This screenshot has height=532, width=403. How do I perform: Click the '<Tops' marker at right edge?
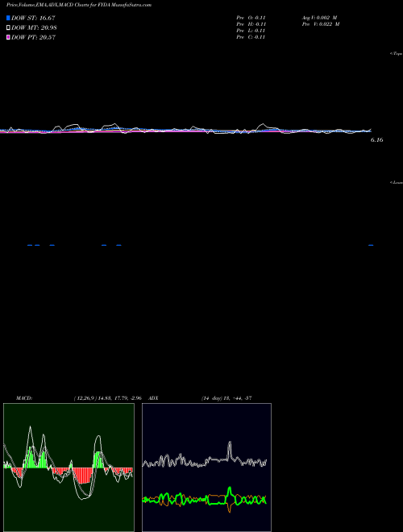click(x=397, y=54)
